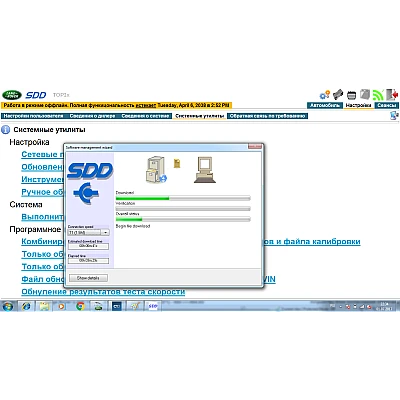The width and height of the screenshot is (400, 400).
Task: Click the gray notepad icon
Action: 365,94
